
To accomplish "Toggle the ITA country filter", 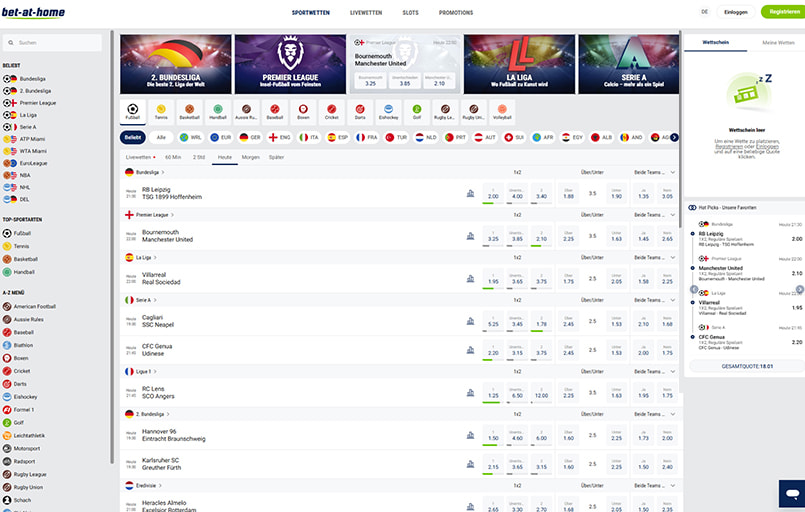I will (309, 138).
